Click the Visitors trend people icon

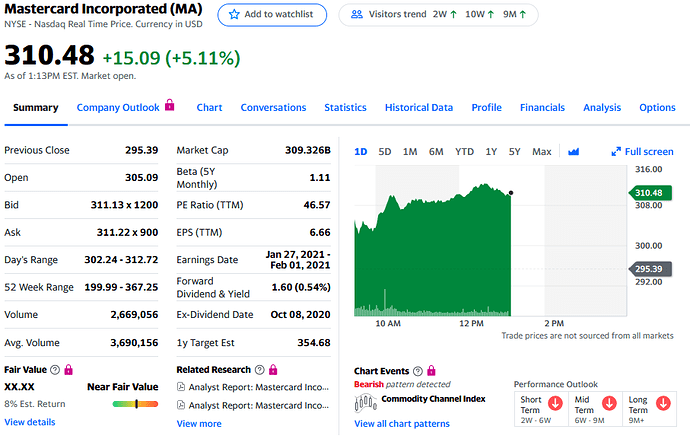[357, 15]
